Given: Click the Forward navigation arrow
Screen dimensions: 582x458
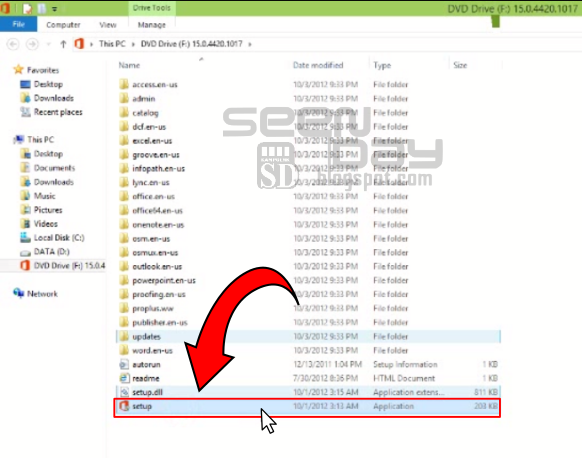Looking at the screenshot, I should click(x=32, y=44).
